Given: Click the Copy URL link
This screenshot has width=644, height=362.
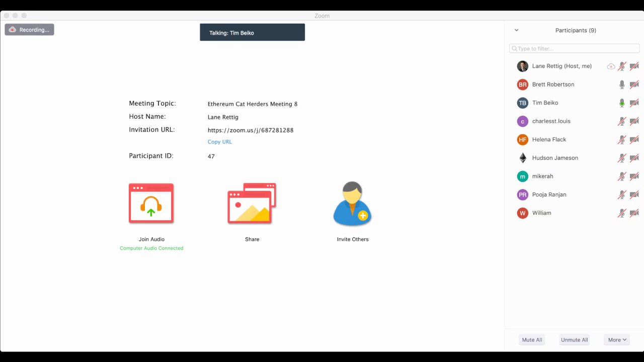Looking at the screenshot, I should (220, 142).
